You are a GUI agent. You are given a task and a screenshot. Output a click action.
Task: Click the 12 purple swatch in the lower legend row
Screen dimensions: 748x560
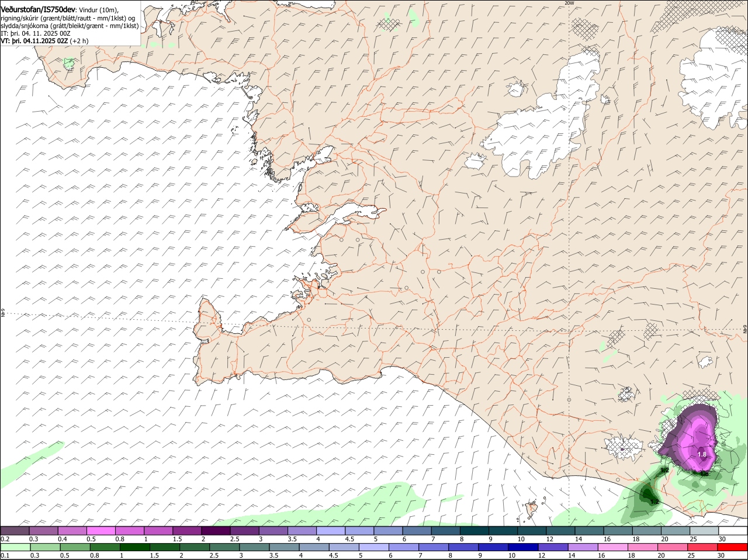coord(553,547)
